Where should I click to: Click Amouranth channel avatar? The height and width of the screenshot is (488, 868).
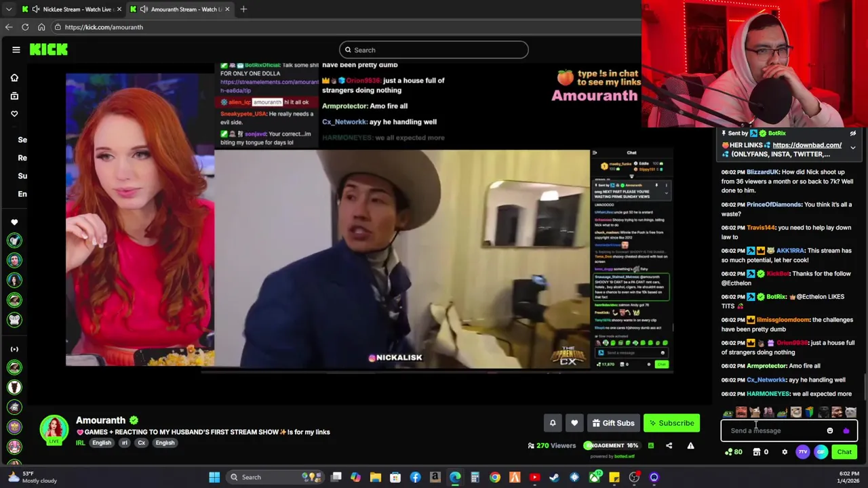(x=54, y=429)
